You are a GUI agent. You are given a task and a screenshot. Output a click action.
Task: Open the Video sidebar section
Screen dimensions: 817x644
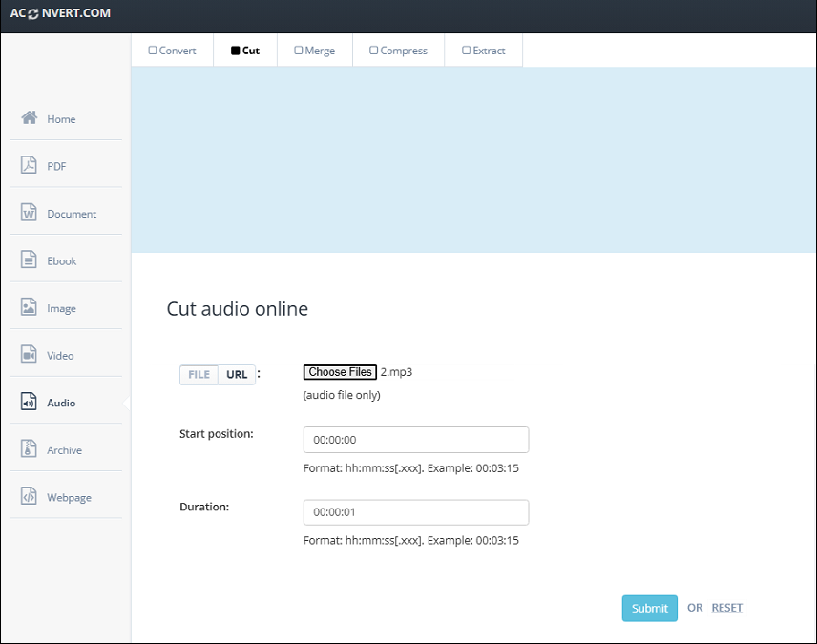pyautogui.click(x=66, y=355)
